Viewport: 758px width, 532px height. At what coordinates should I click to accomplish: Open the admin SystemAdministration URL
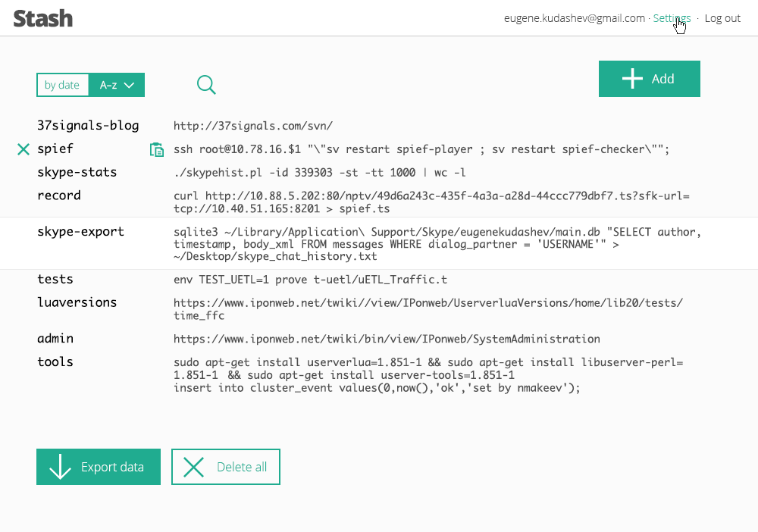coord(387,339)
